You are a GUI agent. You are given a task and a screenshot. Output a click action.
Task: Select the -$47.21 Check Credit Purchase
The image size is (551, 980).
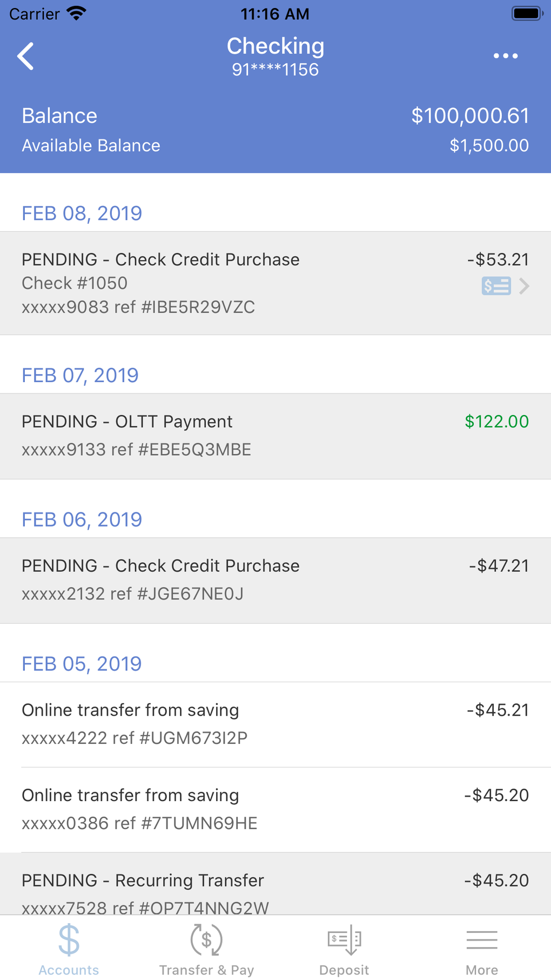pyautogui.click(x=275, y=580)
